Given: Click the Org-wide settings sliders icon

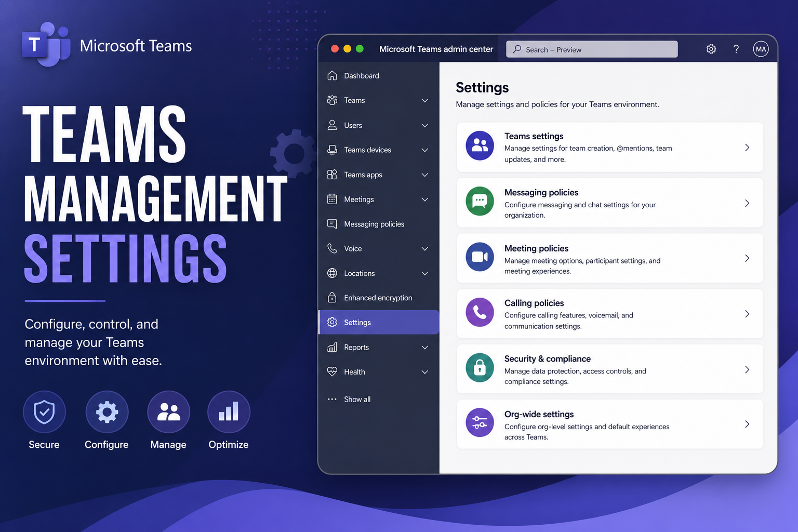Looking at the screenshot, I should (x=480, y=423).
